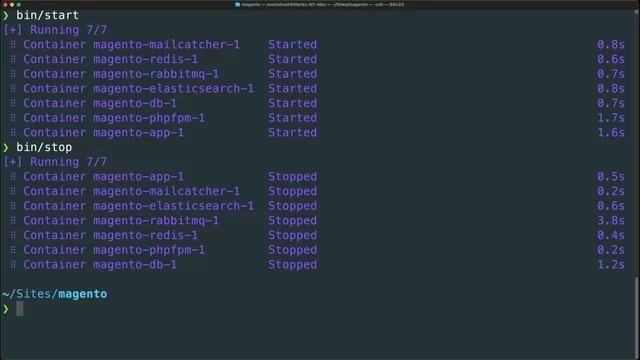Viewport: 640px width, 360px height.
Task: Click the green prompt arrow on the last line
Action: tap(6, 309)
